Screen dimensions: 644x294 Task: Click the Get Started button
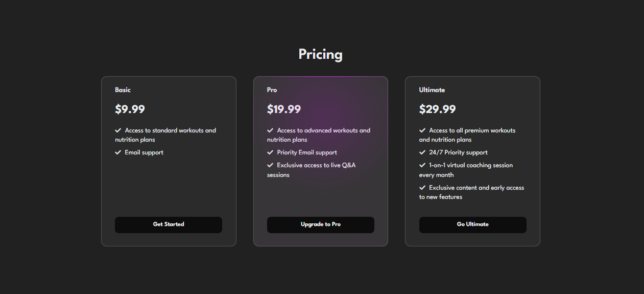[x=169, y=225]
